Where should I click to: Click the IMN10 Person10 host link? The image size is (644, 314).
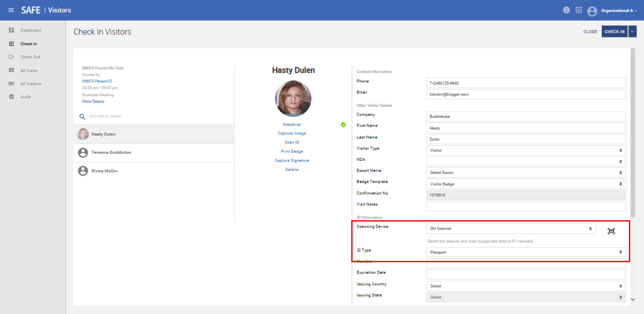coord(97,81)
